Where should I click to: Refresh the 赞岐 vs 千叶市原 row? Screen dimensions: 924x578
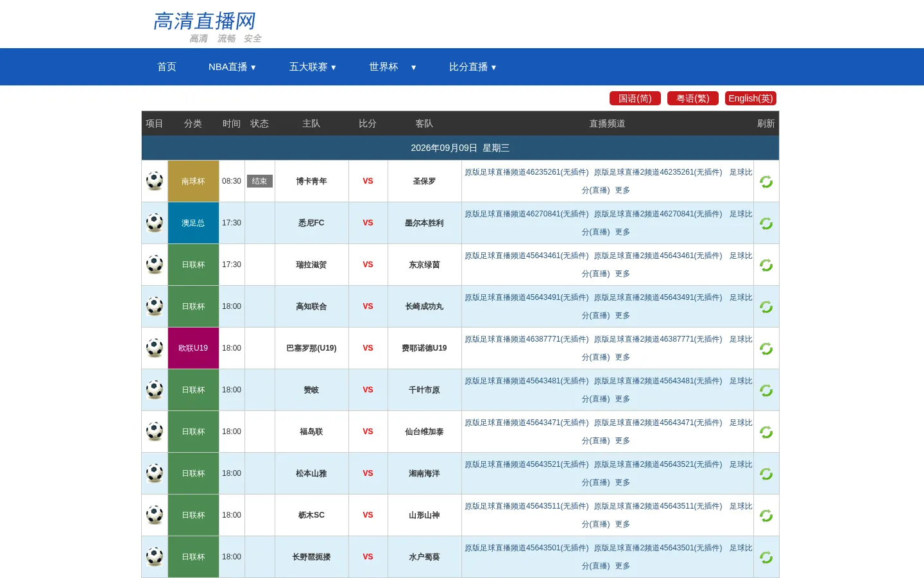pos(766,390)
